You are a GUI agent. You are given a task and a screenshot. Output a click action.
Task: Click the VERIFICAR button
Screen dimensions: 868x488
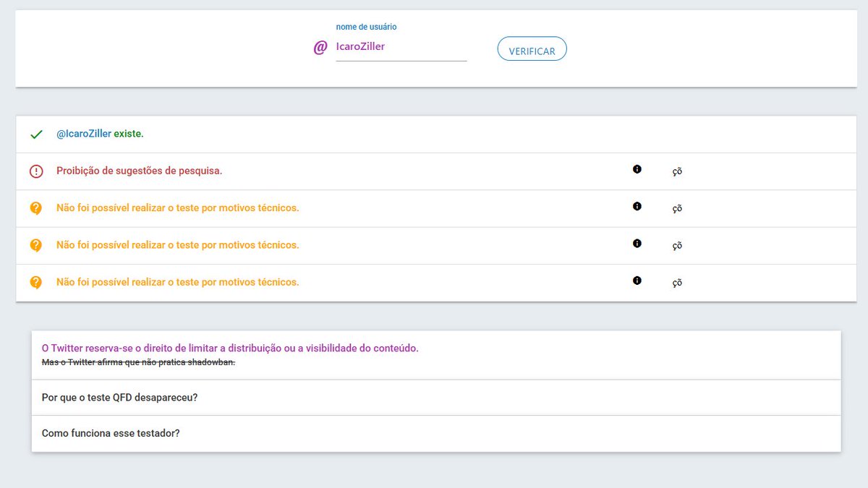point(532,48)
